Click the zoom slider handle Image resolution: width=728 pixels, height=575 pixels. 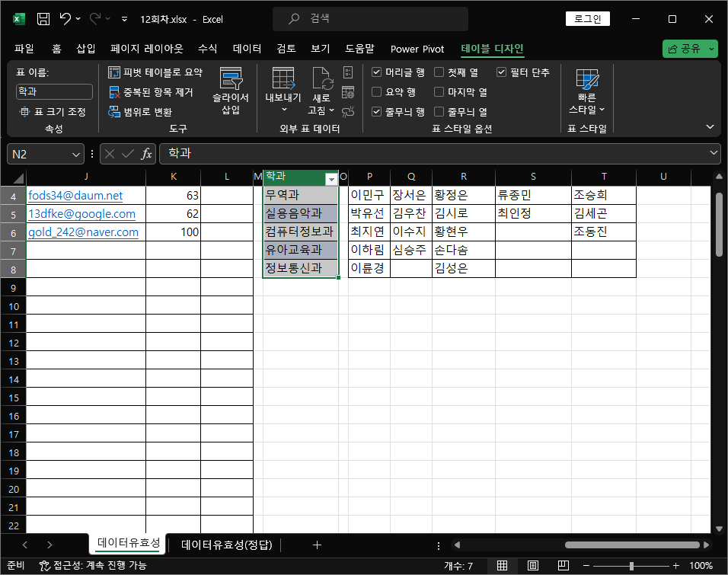click(x=631, y=566)
